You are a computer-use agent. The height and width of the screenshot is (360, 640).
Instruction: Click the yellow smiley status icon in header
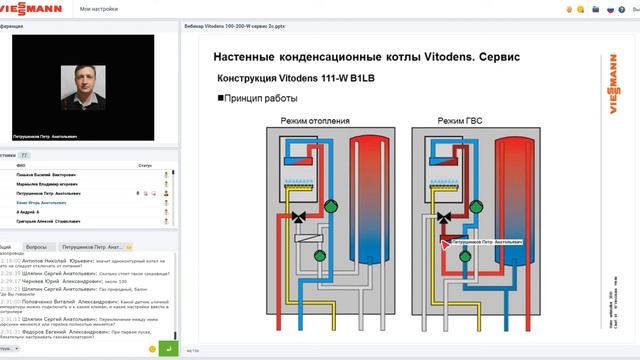(x=580, y=9)
